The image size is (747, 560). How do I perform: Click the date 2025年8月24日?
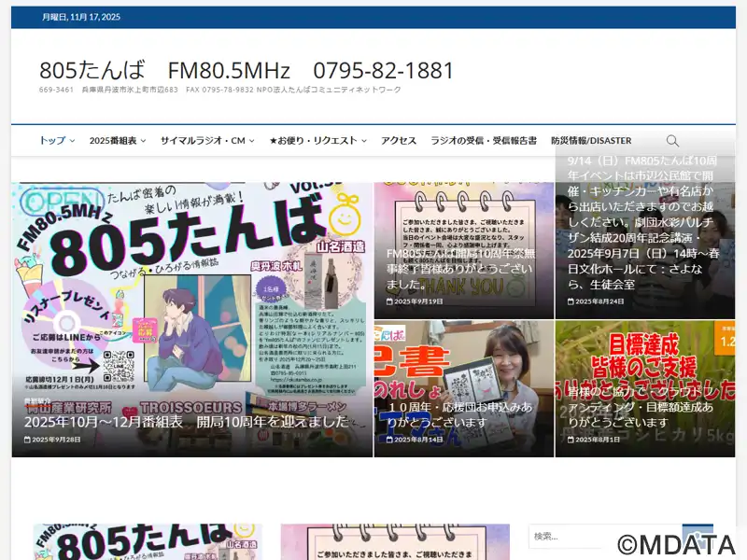599,301
